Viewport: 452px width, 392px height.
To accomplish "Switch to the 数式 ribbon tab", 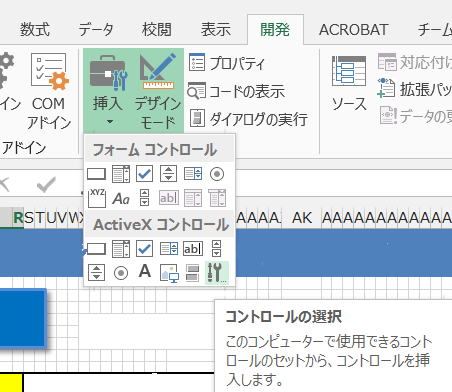I will 35,29.
